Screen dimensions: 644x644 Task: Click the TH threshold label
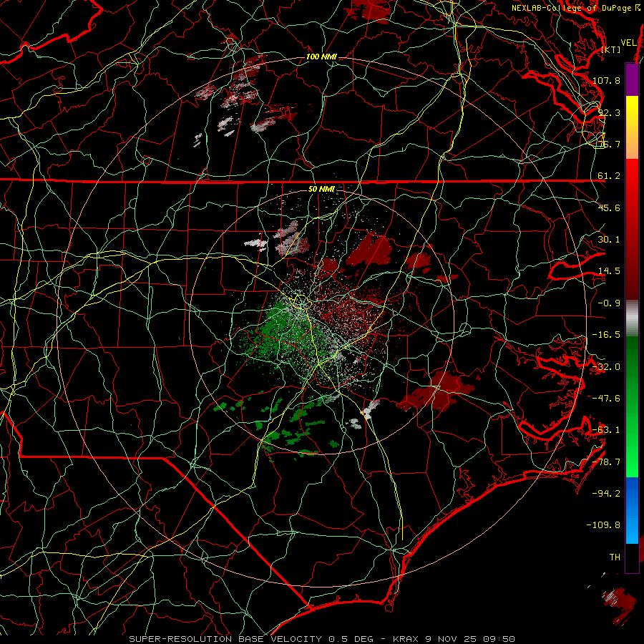615,557
